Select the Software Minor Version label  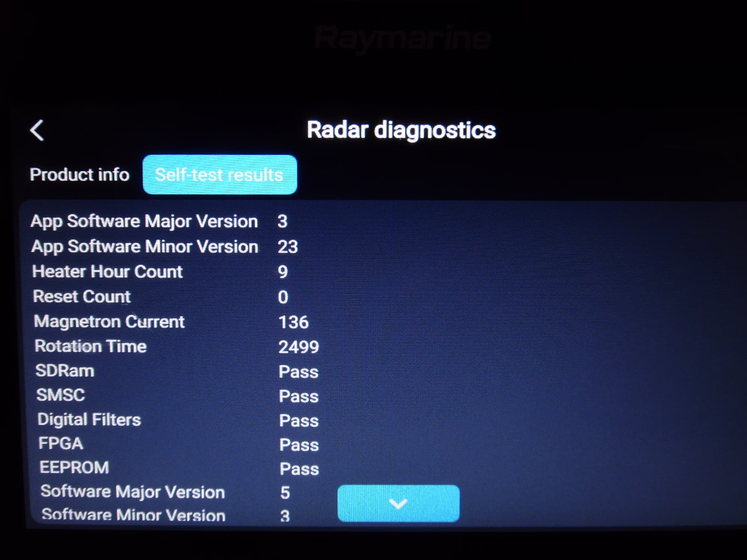tap(134, 514)
